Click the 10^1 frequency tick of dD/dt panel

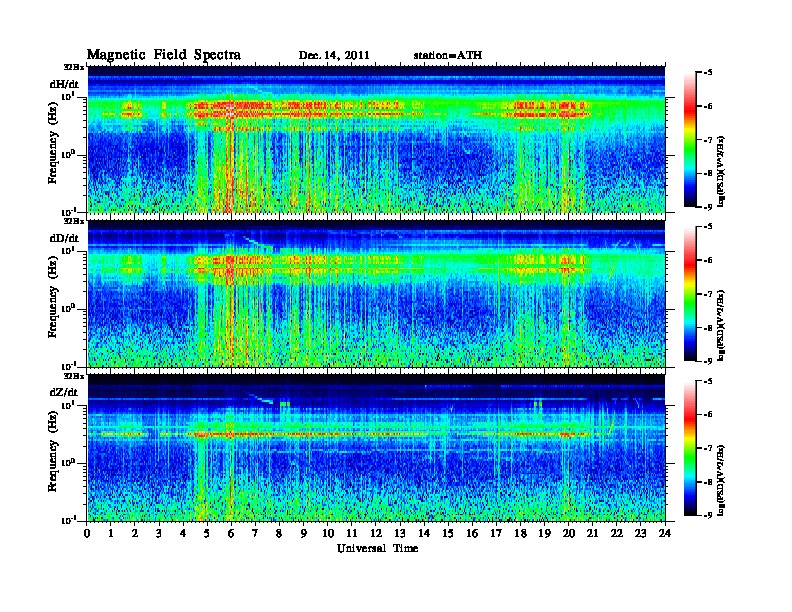tap(67, 251)
